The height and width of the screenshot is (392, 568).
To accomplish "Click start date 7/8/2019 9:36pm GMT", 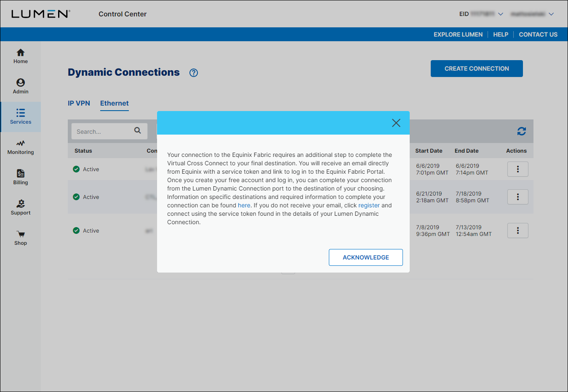I will [433, 230].
